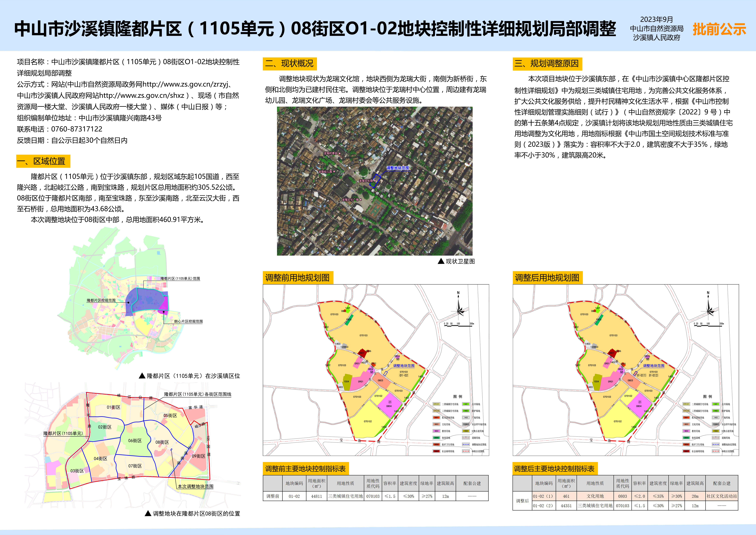
Task: Click the 龙瑞文化馆 label on the satellite image
Action: tap(366, 181)
